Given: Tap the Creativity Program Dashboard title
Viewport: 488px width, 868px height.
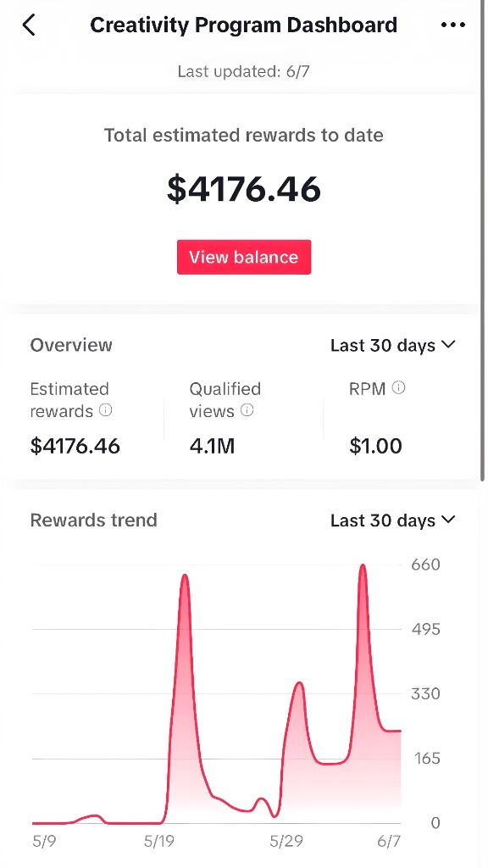Looking at the screenshot, I should pyautogui.click(x=243, y=25).
